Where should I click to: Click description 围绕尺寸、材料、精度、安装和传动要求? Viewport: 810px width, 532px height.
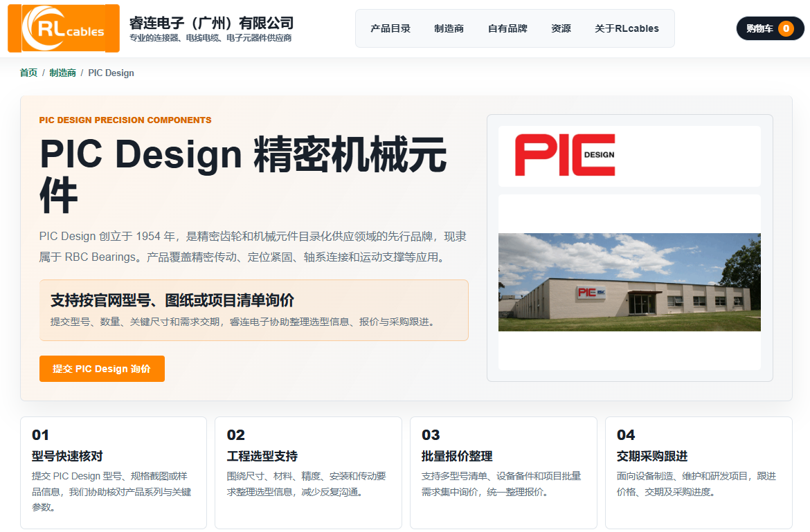pyautogui.click(x=306, y=484)
